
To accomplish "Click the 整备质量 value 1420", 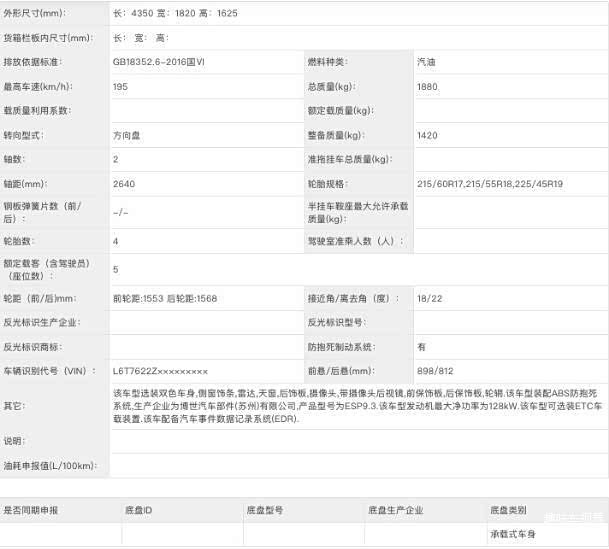I will [427, 135].
